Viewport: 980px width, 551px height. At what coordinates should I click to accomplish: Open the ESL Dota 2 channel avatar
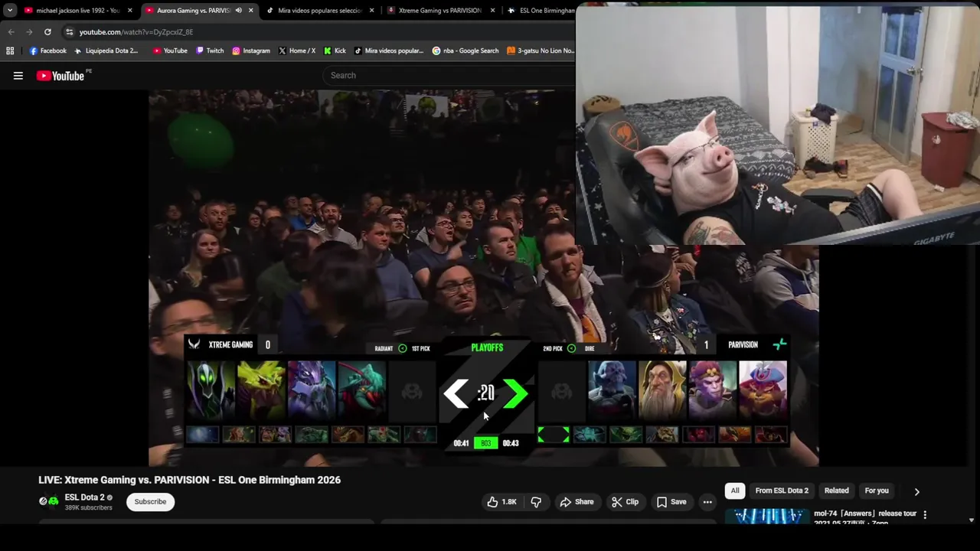pyautogui.click(x=49, y=501)
